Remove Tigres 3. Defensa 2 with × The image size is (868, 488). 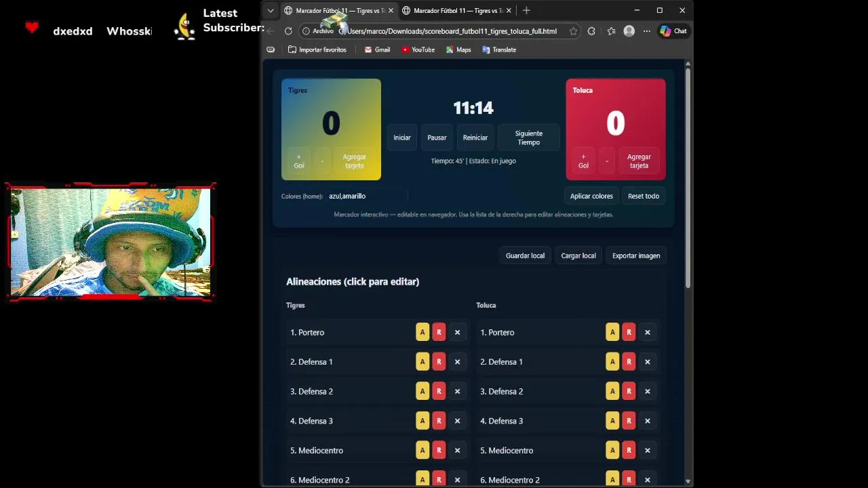click(457, 391)
